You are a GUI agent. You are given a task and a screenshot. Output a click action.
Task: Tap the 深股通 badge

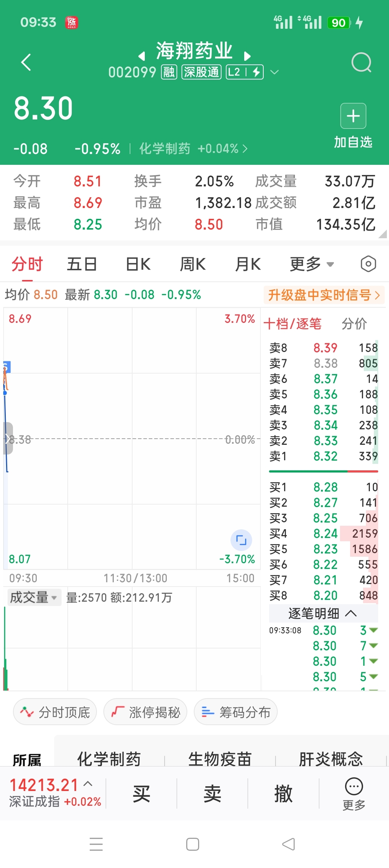[201, 72]
